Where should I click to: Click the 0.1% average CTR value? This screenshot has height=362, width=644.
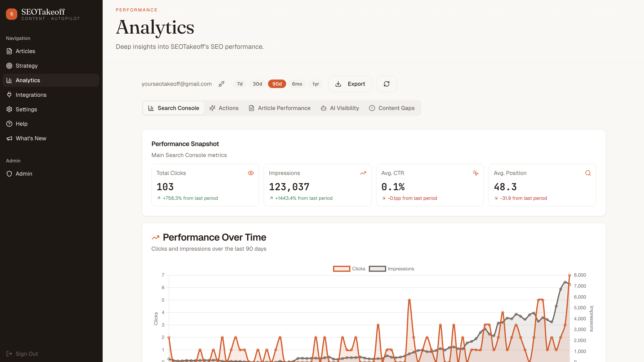coord(393,187)
